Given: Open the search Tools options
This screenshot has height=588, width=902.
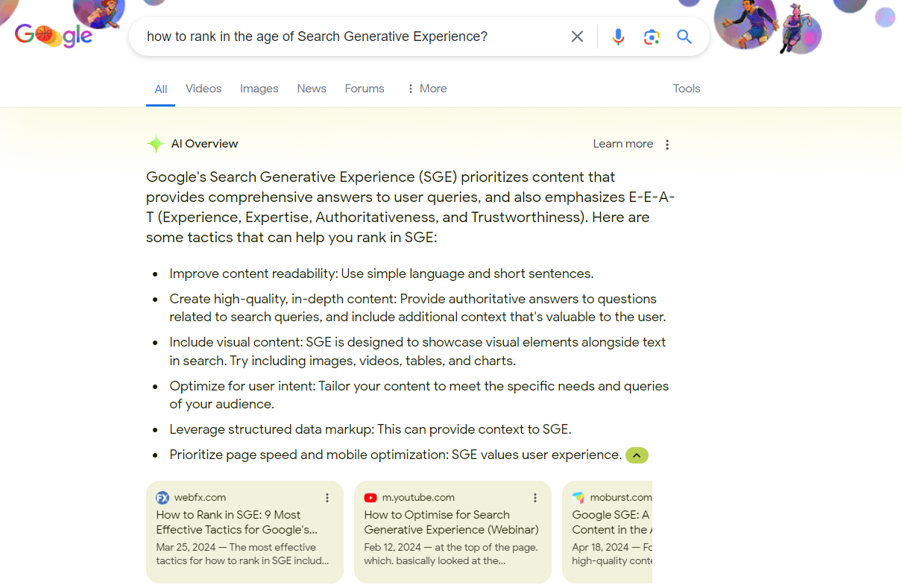Looking at the screenshot, I should click(x=687, y=89).
